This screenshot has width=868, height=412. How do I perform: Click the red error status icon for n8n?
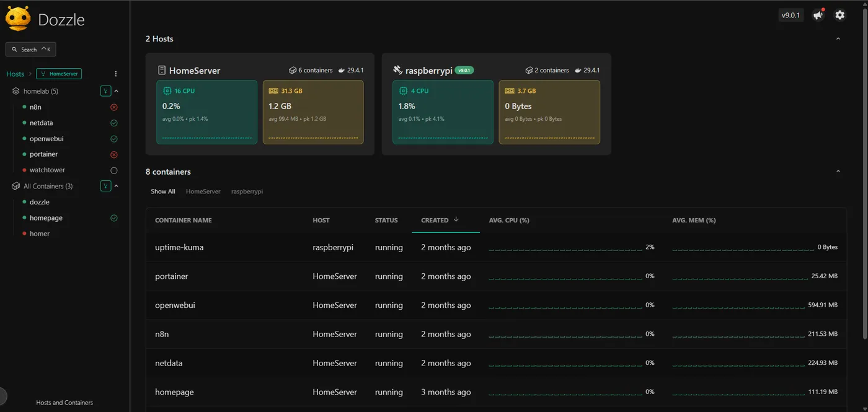(x=113, y=107)
